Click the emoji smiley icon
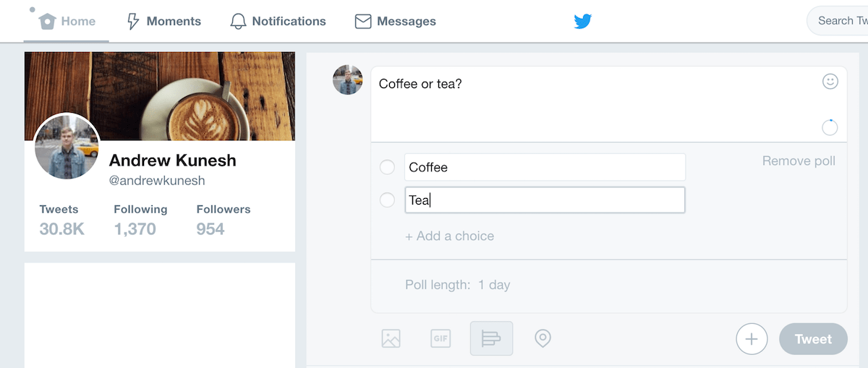 click(830, 82)
